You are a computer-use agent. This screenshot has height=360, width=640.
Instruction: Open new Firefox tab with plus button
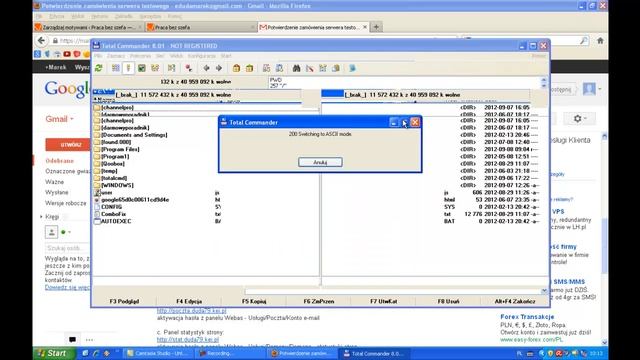(376, 27)
